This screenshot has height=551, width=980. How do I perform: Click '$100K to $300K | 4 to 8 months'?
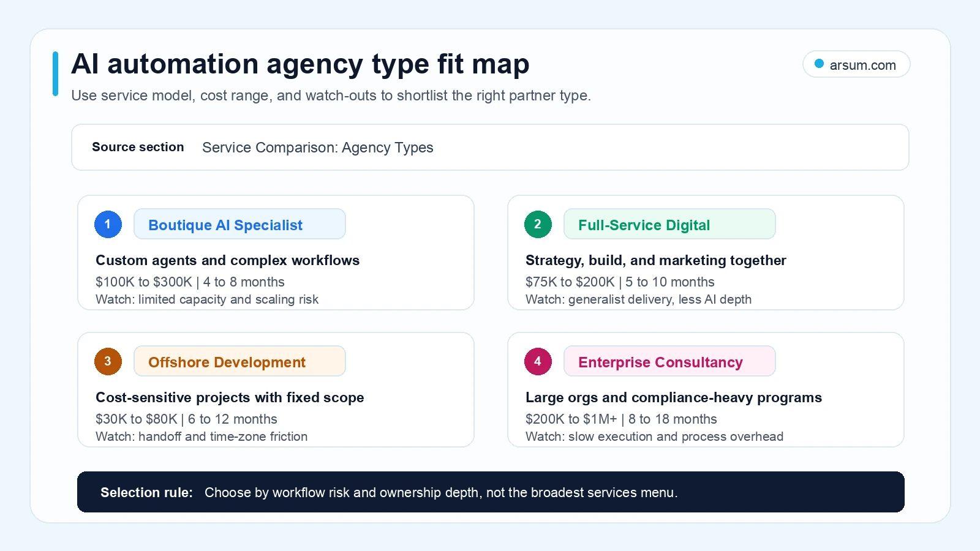coord(190,282)
